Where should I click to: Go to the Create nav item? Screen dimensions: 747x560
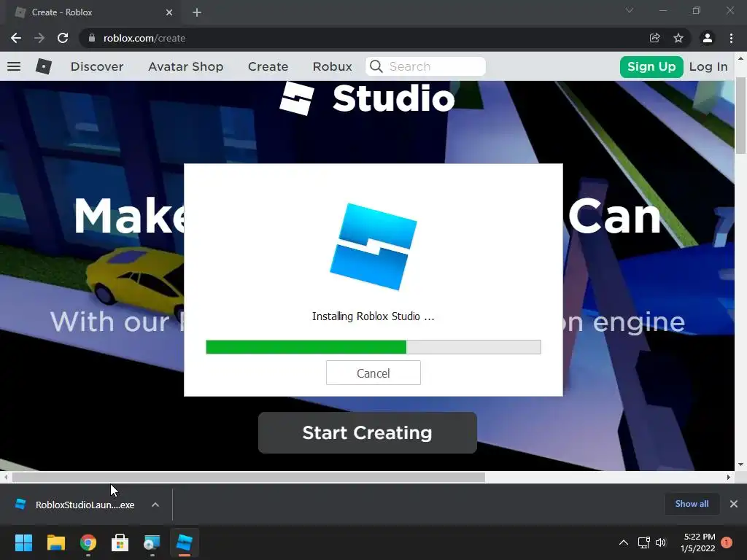click(x=268, y=66)
